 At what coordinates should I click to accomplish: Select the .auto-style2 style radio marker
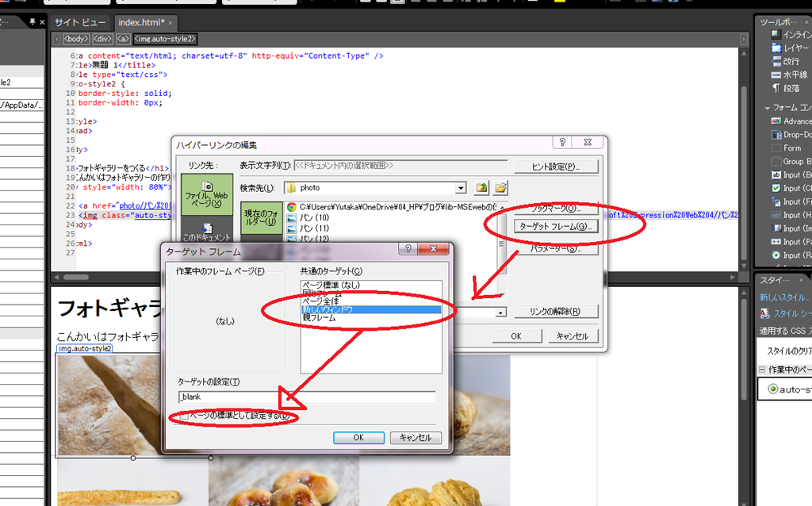point(772,389)
